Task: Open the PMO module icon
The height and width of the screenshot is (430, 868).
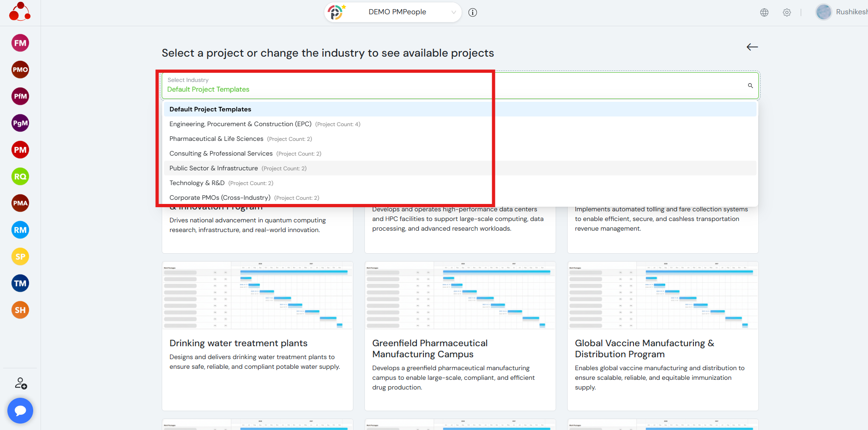Action: pyautogui.click(x=20, y=70)
